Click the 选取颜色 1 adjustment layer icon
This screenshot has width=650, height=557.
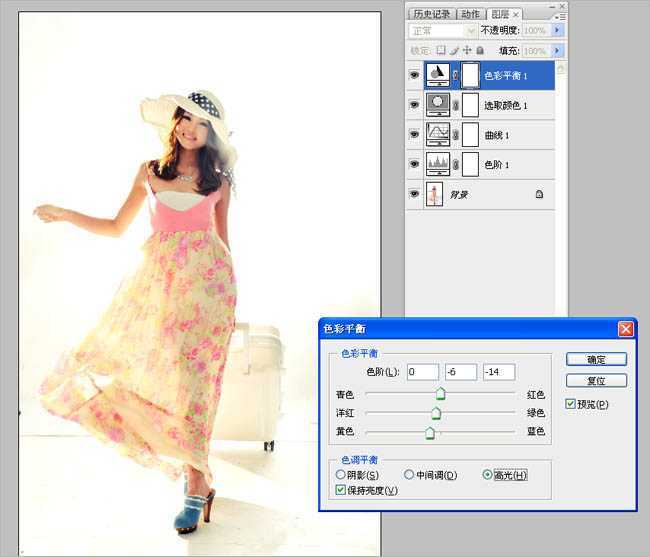[x=437, y=104]
